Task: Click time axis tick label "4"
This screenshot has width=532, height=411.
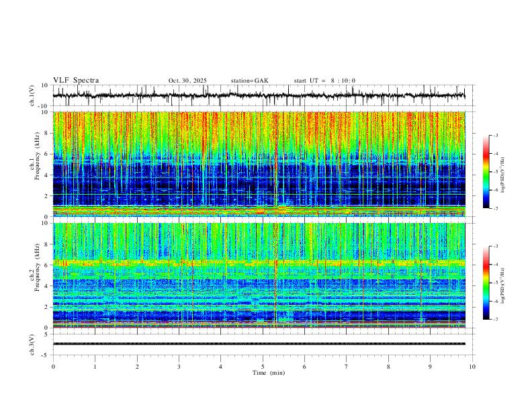Action: point(220,367)
